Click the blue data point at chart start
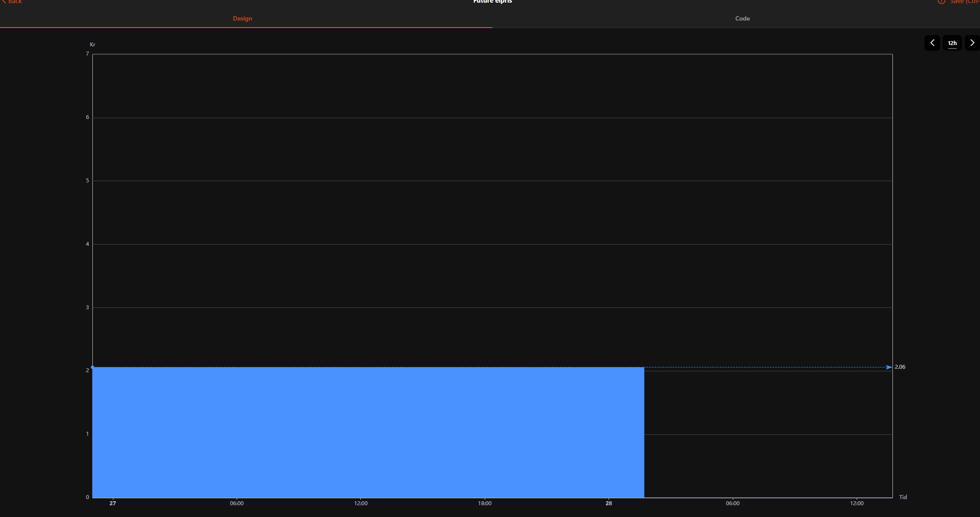The width and height of the screenshot is (980, 517). [92, 367]
